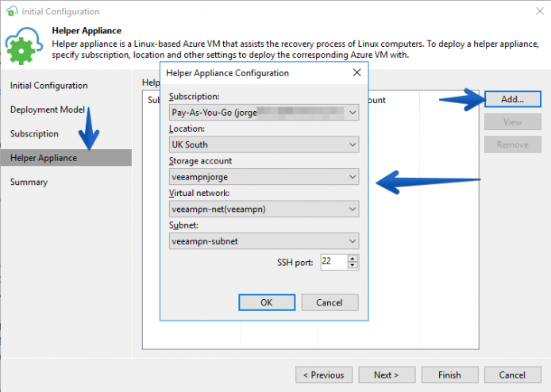Confirm dialog with OK button
Viewport: 551px width, 392px height.
[x=267, y=302]
